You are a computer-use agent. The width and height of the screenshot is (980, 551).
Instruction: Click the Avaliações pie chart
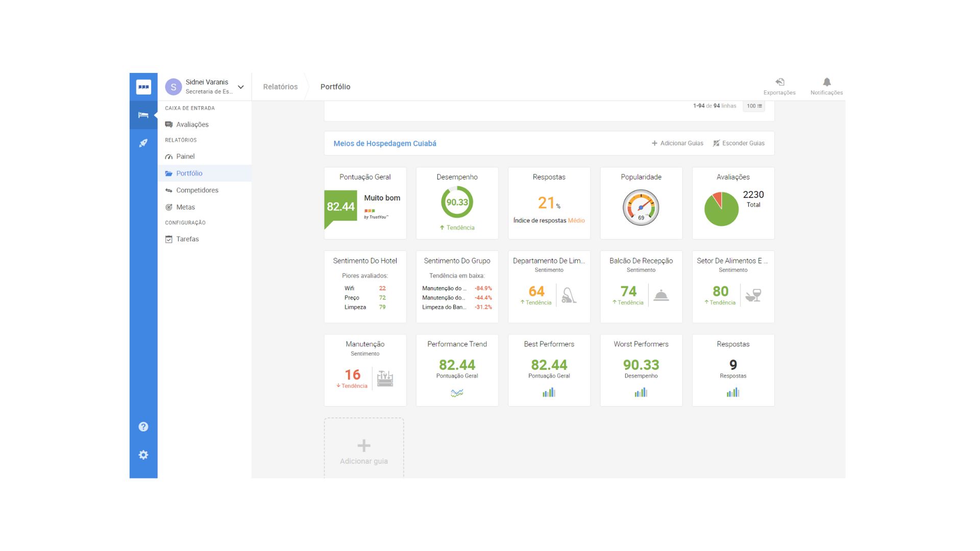721,209
